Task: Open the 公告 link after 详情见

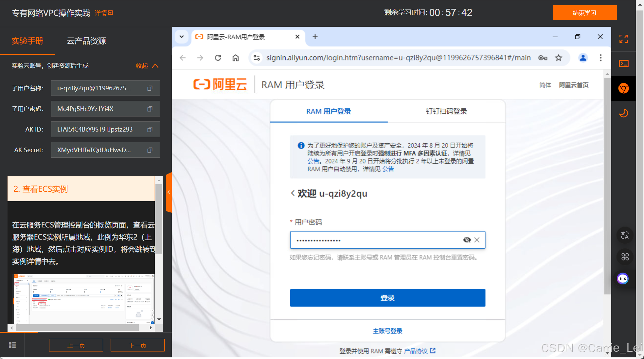Action: [x=388, y=169]
